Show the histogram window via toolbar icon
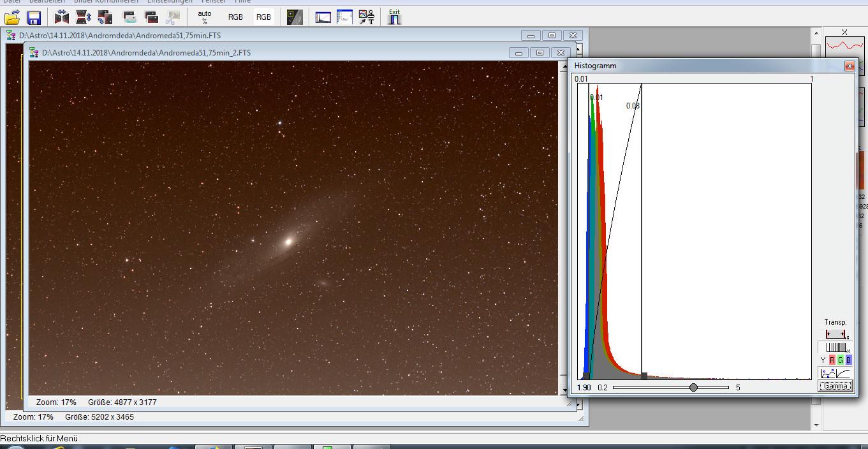Viewport: 868px width, 449px height. (323, 17)
